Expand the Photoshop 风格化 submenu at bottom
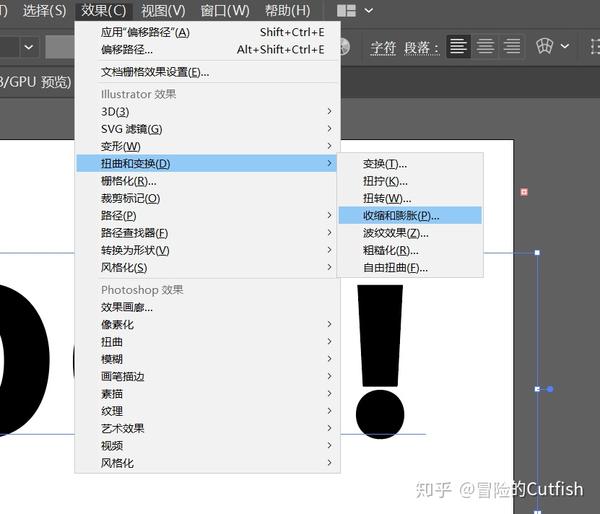 (208, 463)
